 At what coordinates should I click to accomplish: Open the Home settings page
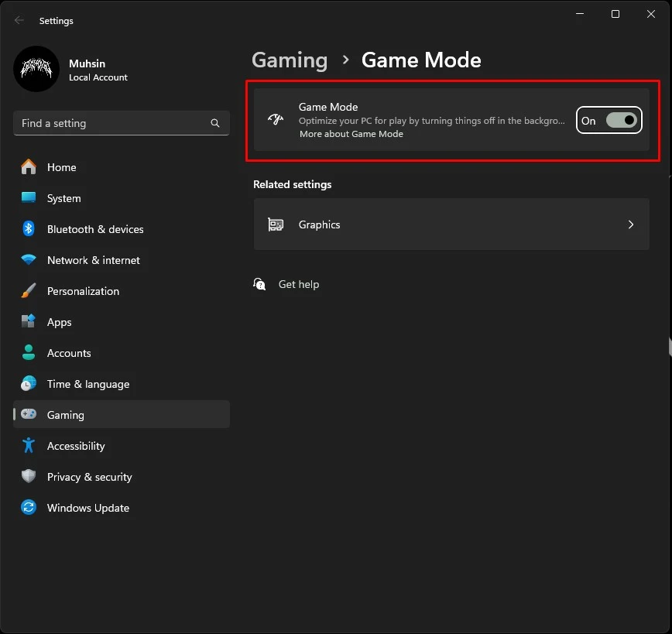(122, 167)
